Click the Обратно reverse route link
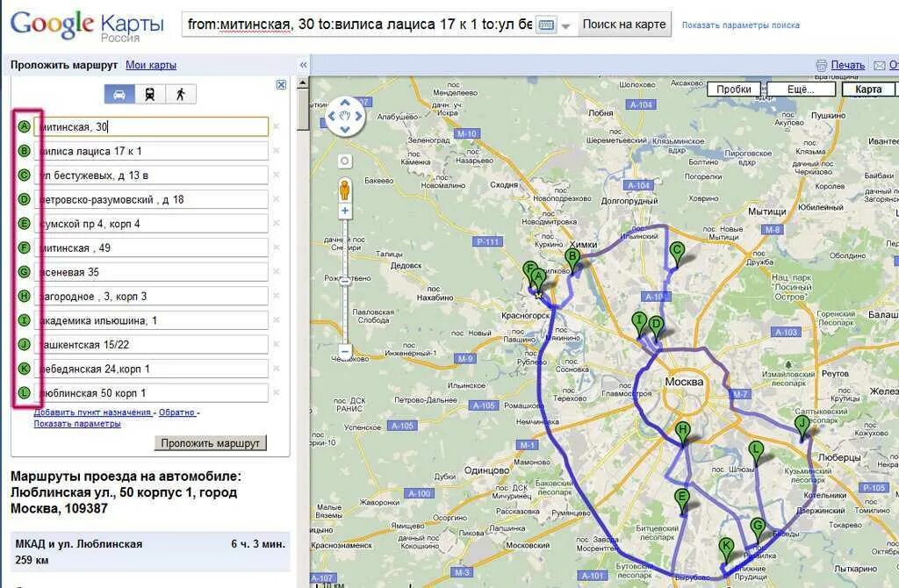899x588 pixels. [x=176, y=412]
